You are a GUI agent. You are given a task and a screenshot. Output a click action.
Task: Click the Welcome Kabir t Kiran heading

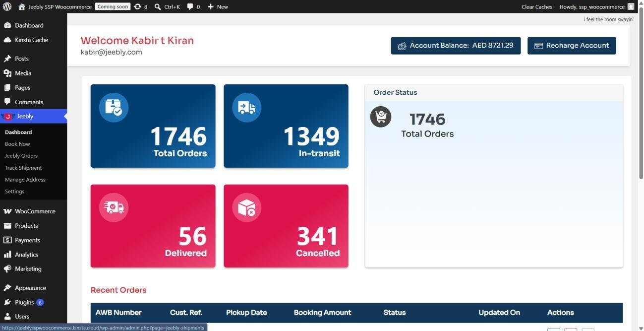[x=137, y=41]
